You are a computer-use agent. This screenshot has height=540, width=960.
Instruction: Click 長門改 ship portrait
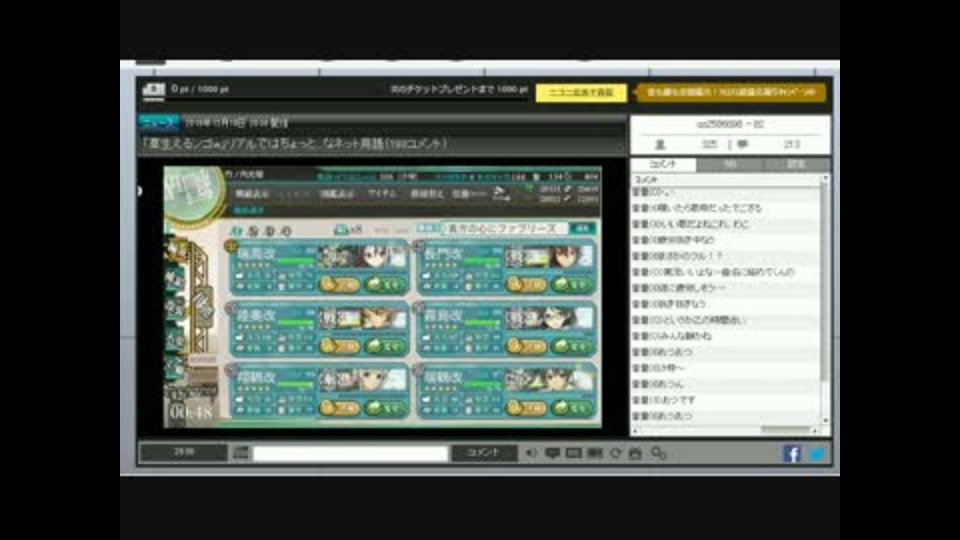click(x=549, y=257)
